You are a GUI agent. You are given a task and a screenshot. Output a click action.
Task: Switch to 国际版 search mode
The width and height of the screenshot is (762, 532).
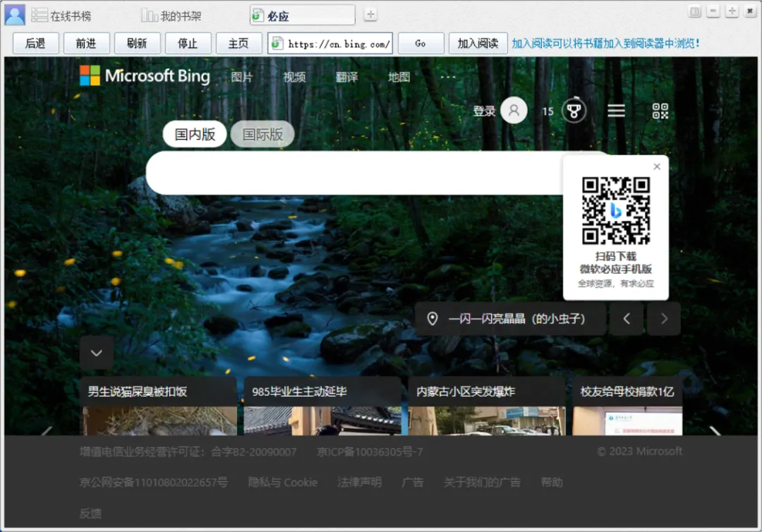(x=262, y=134)
